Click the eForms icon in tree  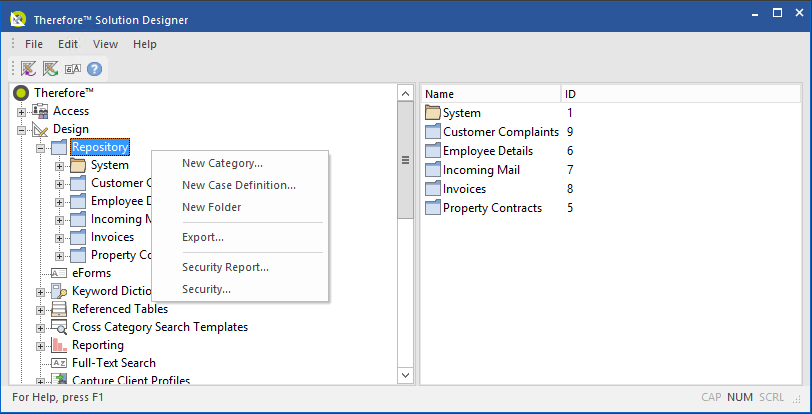click(x=59, y=273)
